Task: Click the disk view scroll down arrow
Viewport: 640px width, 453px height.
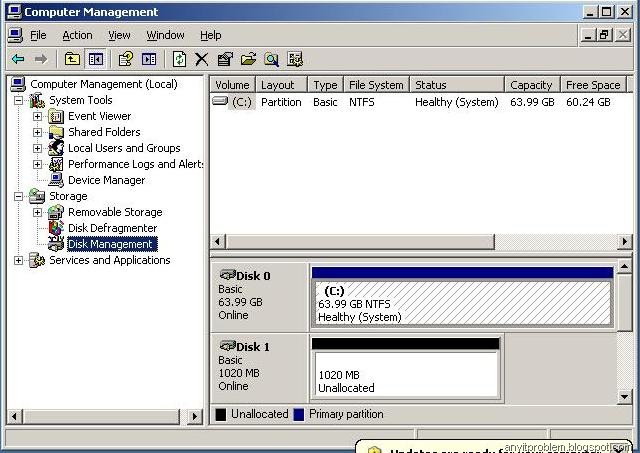Action: (x=624, y=396)
